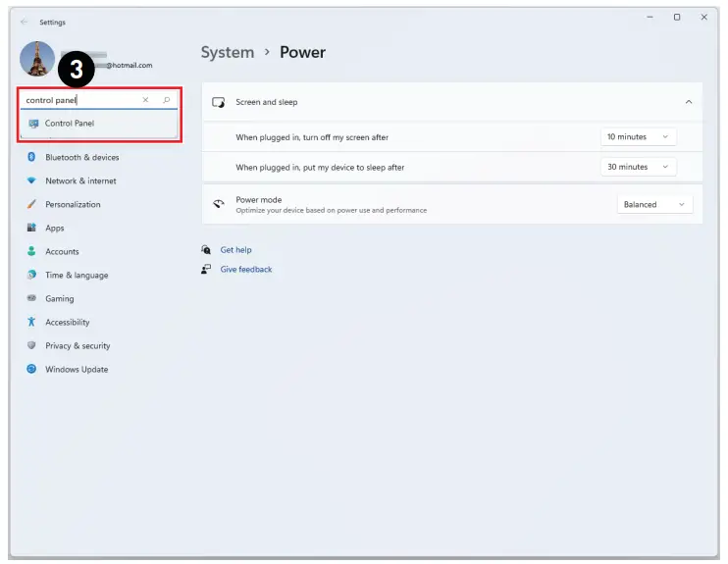
Task: Click the Windows Update icon
Action: (x=32, y=369)
